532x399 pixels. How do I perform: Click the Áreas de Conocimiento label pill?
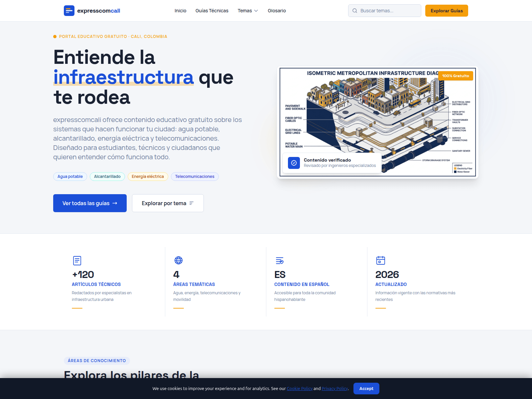tap(97, 361)
